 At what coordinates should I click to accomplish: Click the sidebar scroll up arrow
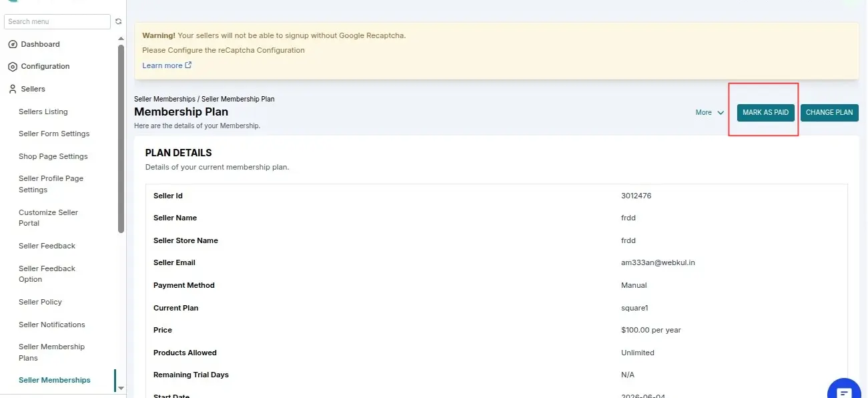(121, 39)
